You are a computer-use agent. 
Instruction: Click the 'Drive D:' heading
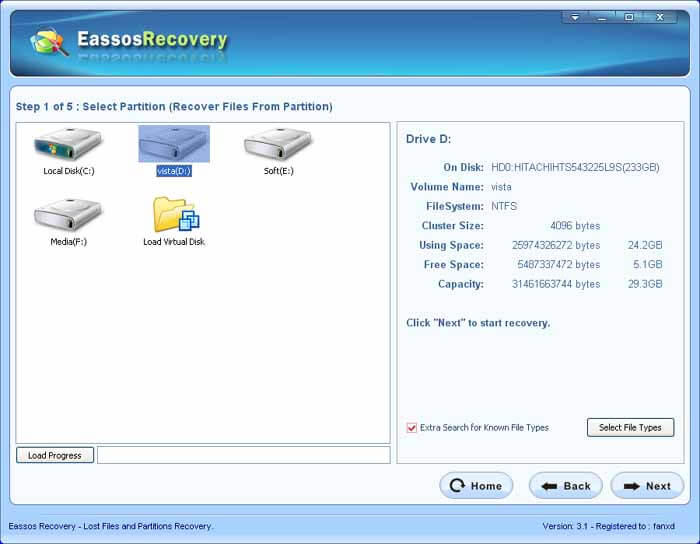[x=428, y=139]
